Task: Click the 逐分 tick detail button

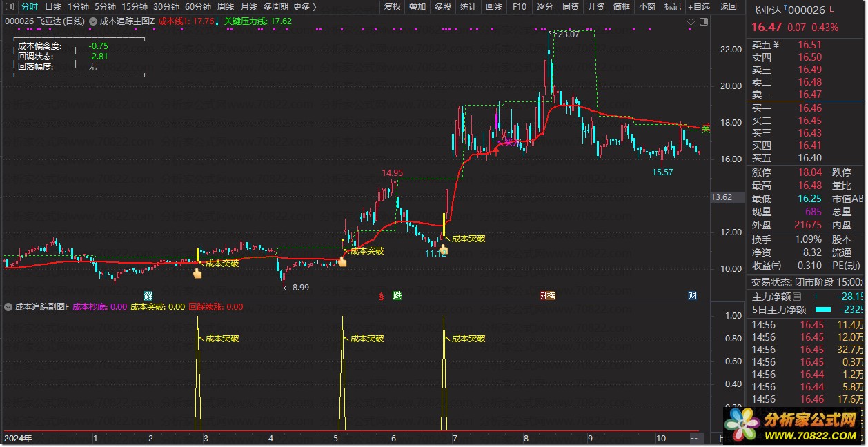Action: [x=545, y=7]
